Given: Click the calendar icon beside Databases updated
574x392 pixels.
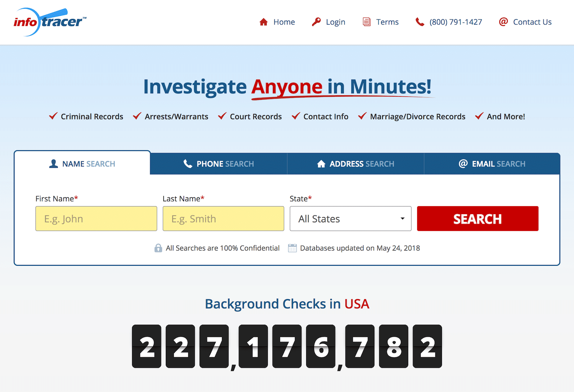Looking at the screenshot, I should point(292,248).
